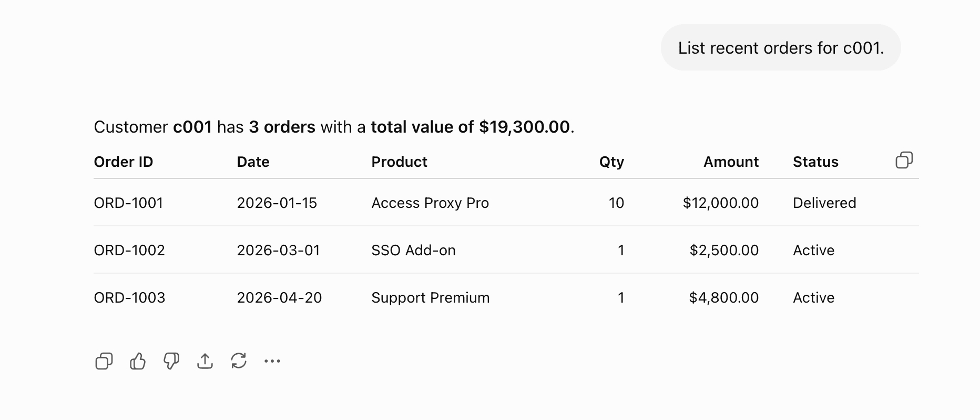Give the response a thumbs up
The height and width of the screenshot is (420, 980).
click(x=138, y=361)
